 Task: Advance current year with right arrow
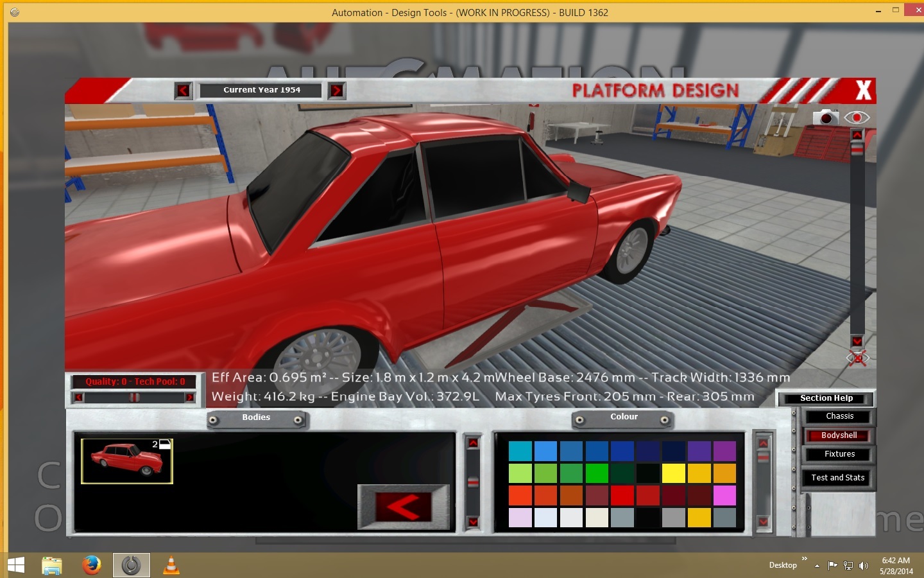(337, 91)
